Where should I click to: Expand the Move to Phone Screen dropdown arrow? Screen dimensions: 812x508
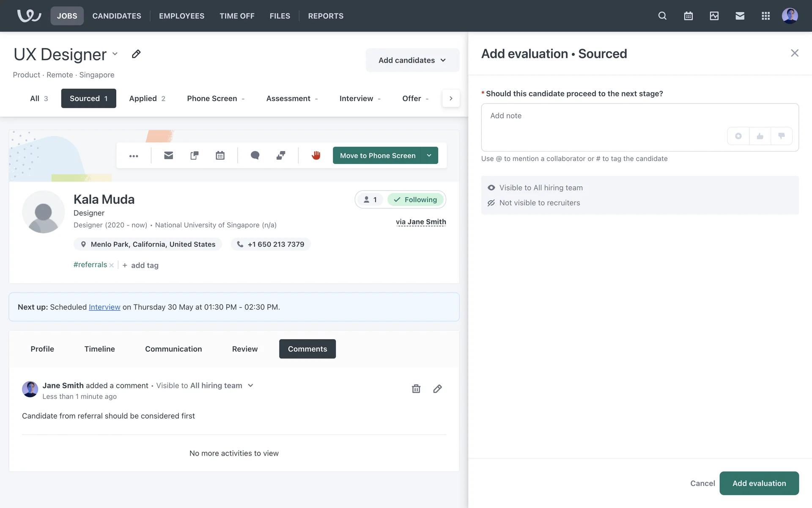click(x=429, y=155)
